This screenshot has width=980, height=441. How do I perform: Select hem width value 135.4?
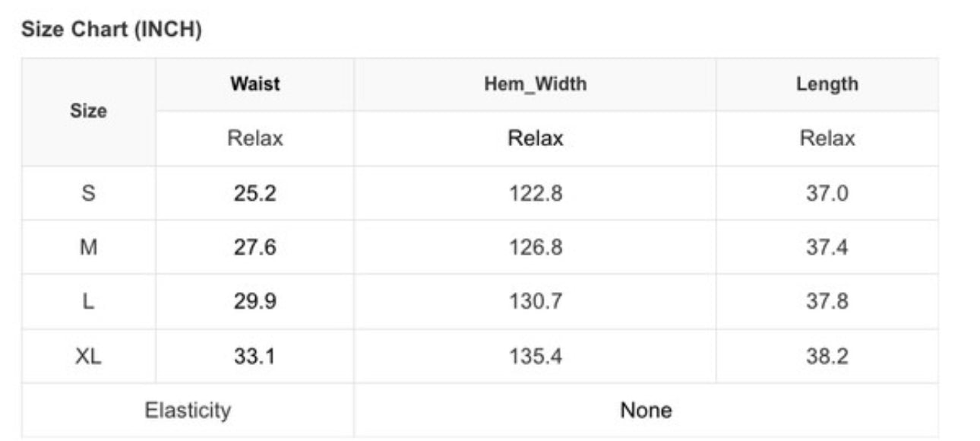click(535, 356)
